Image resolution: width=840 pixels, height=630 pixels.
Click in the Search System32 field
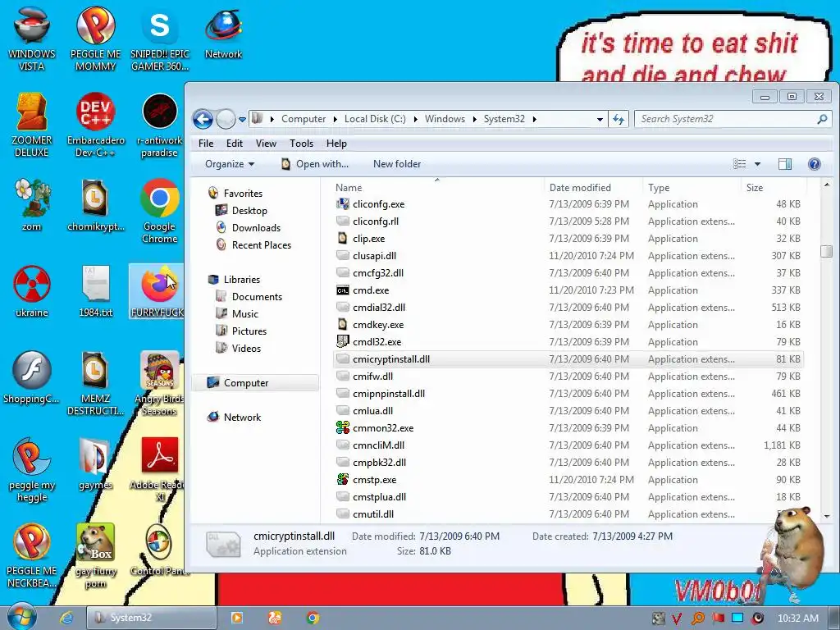click(733, 119)
